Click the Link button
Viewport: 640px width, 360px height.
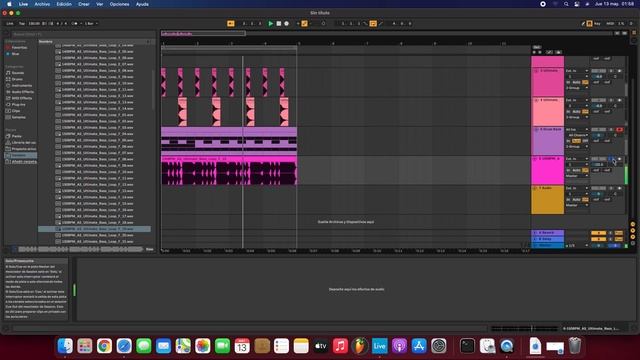click(10, 24)
